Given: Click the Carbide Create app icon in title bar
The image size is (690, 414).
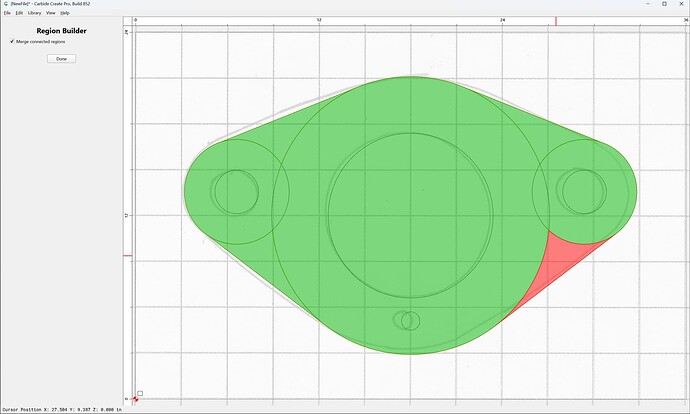Looking at the screenshot, I should click(x=5, y=4).
